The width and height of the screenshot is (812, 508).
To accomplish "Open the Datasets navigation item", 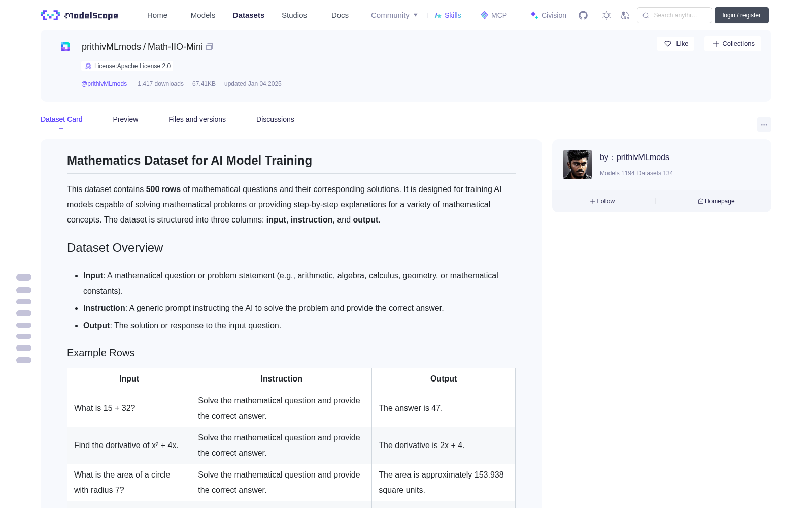I will point(249,15).
